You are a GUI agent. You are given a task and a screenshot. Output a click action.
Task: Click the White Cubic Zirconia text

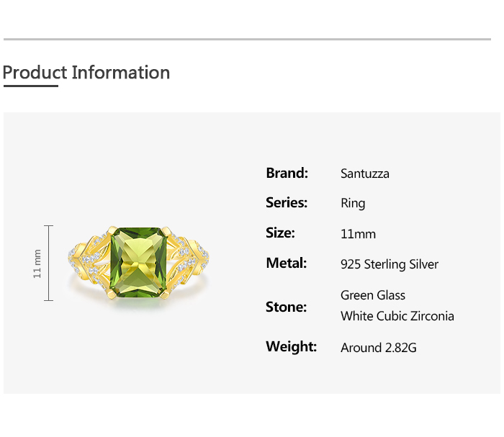(397, 316)
